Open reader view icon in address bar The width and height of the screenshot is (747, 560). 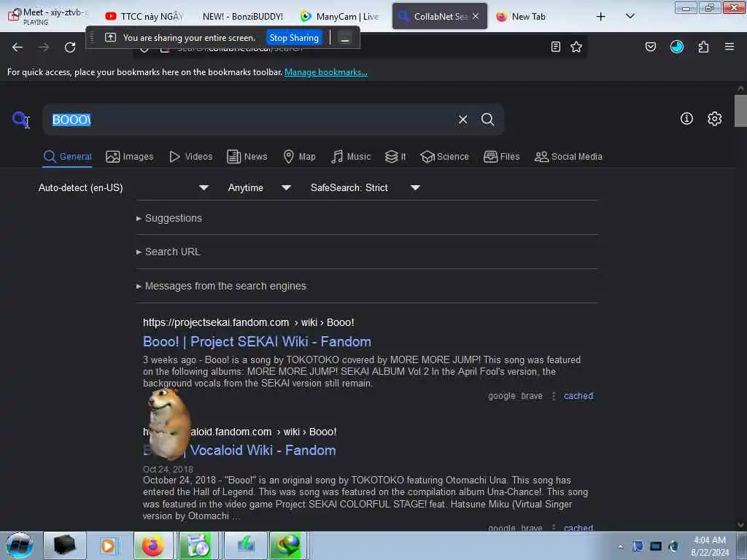tap(555, 47)
